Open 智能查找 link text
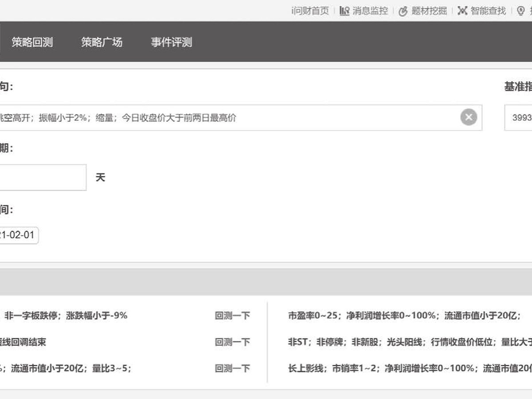The height and width of the screenshot is (399, 532). pos(488,11)
